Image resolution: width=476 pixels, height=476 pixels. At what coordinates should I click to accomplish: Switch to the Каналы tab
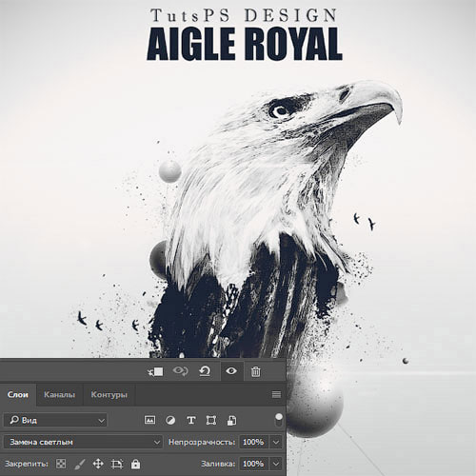click(60, 395)
